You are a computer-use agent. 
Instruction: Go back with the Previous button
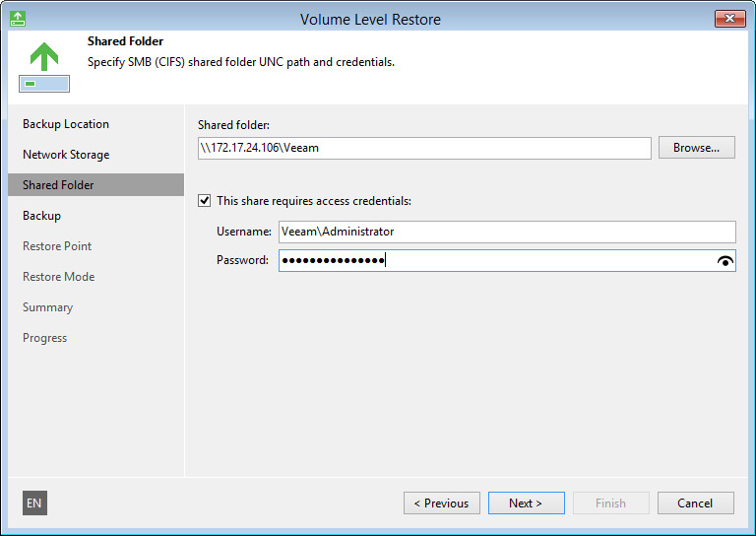click(442, 503)
